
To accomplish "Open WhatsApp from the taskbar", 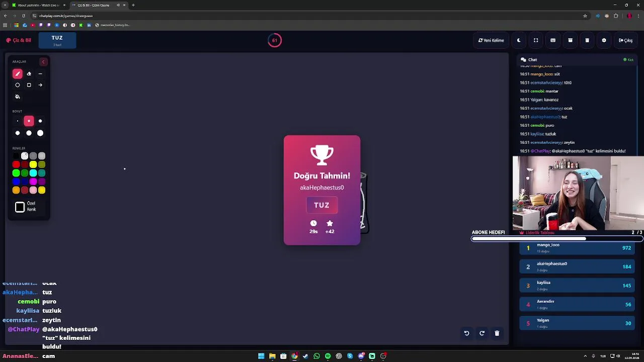I will coord(316,356).
